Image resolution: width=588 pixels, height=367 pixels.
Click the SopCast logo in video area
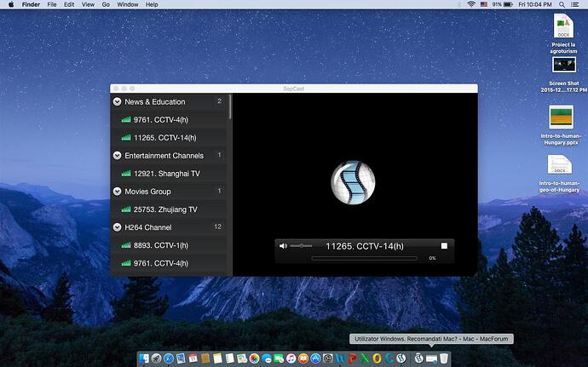[353, 181]
